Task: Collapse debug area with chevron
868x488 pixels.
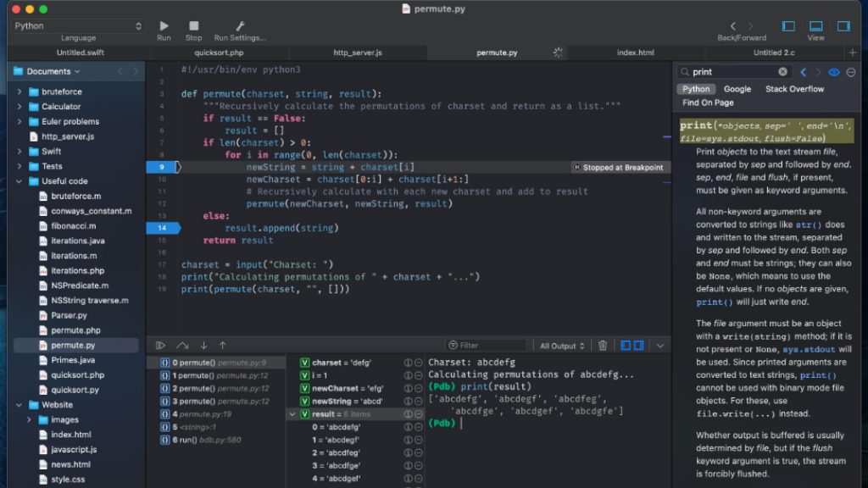Action: (x=660, y=346)
